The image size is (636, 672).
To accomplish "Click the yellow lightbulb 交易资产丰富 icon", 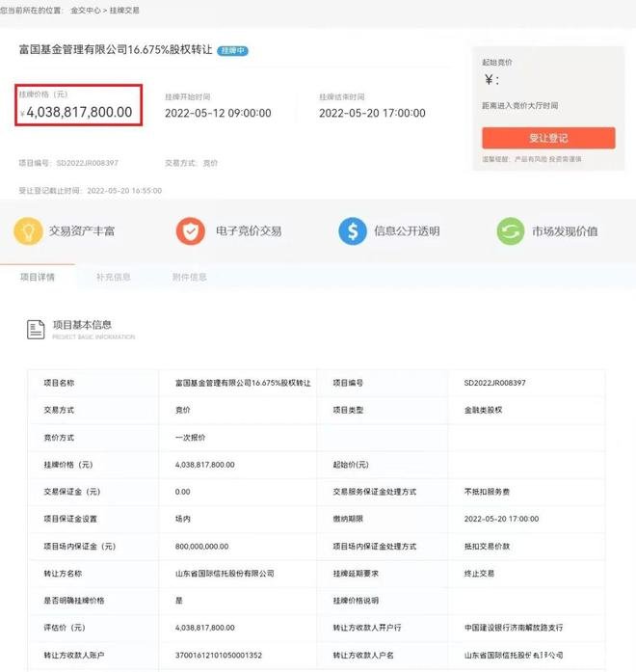I will (x=28, y=231).
